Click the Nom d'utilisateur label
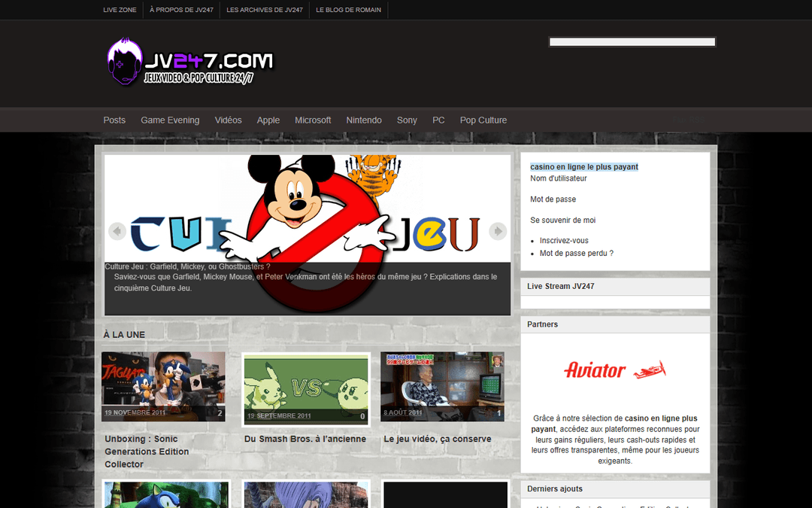The width and height of the screenshot is (812, 508). pos(558,178)
